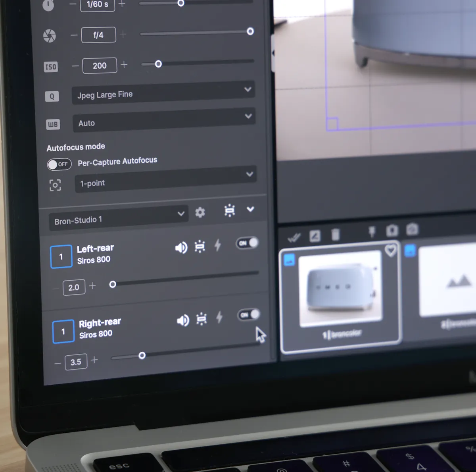Click blue badge on second placeholder thumbnail
The image size is (476, 472).
pos(410,250)
